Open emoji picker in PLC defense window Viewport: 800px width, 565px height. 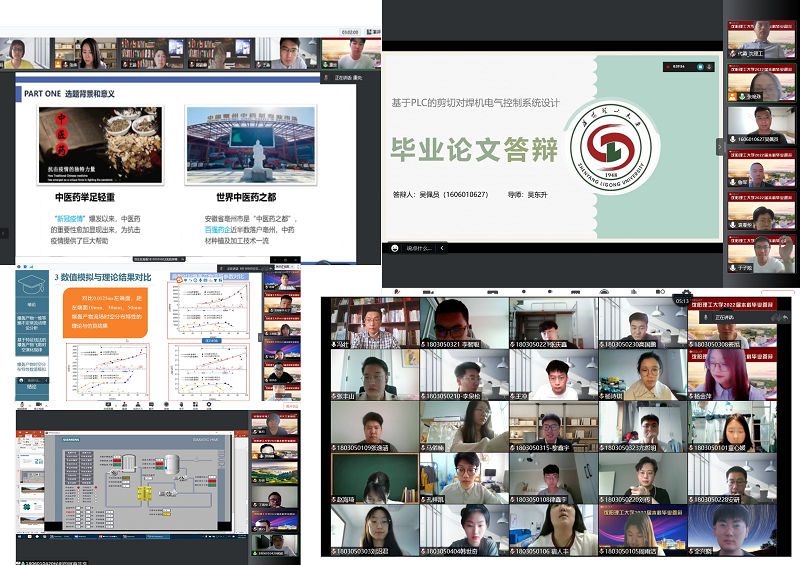(x=394, y=248)
